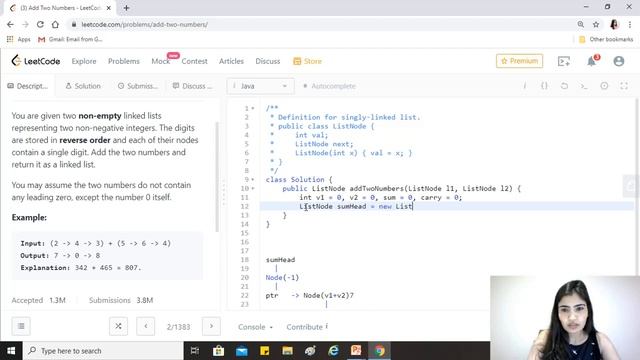Reset code to default with the undo icon
The height and width of the screenshot is (360, 640).
pos(564,86)
